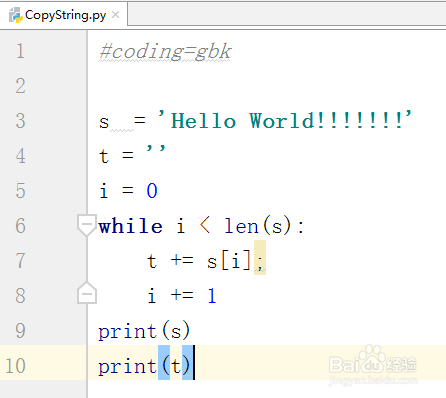Viewport: 446px width, 398px height.
Task: Click the Python file icon on the tab
Action: 16,15
